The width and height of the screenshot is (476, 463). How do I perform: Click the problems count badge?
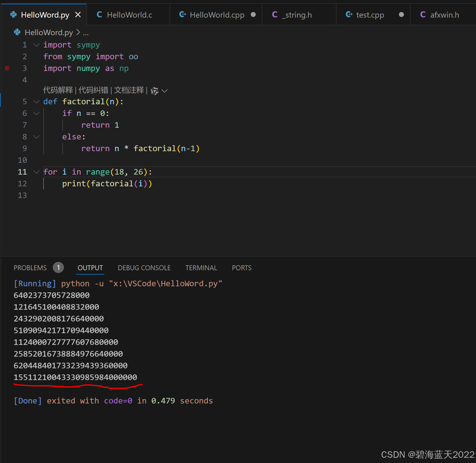58,267
